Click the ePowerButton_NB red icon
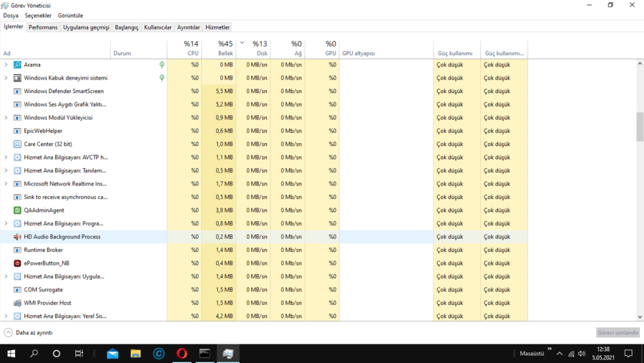This screenshot has height=363, width=644. tap(17, 263)
